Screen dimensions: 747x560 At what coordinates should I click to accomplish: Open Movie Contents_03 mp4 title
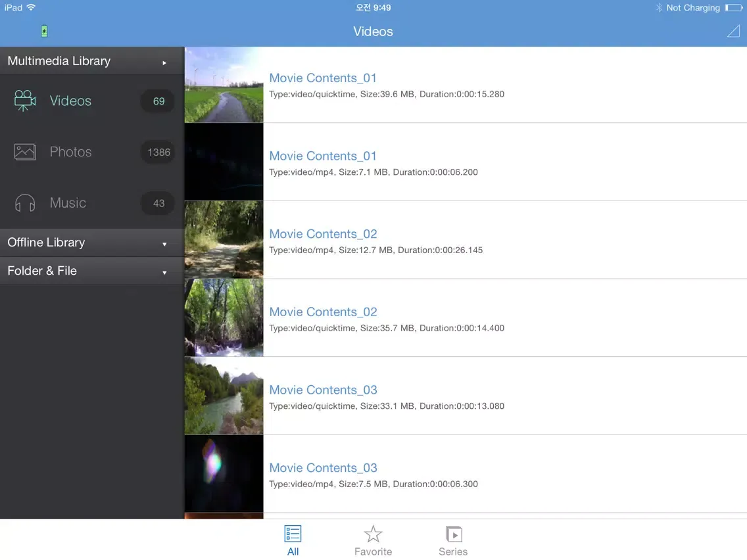pos(323,468)
